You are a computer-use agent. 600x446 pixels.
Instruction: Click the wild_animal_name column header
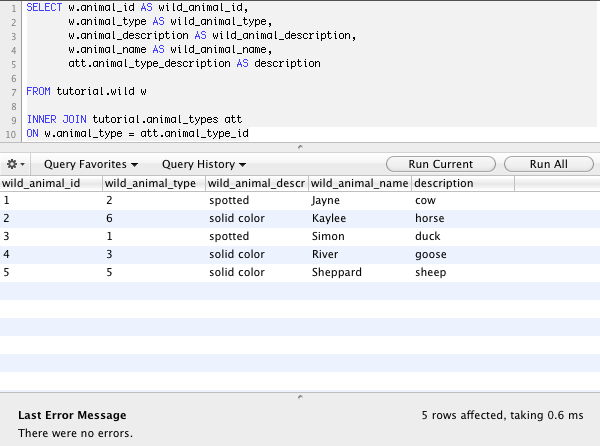(x=360, y=183)
